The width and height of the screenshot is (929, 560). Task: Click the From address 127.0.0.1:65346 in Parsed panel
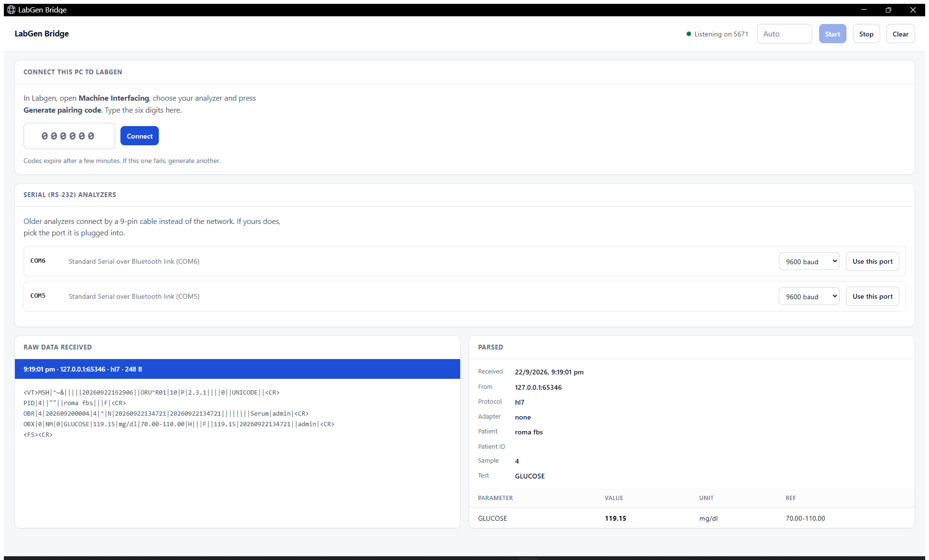click(x=538, y=387)
